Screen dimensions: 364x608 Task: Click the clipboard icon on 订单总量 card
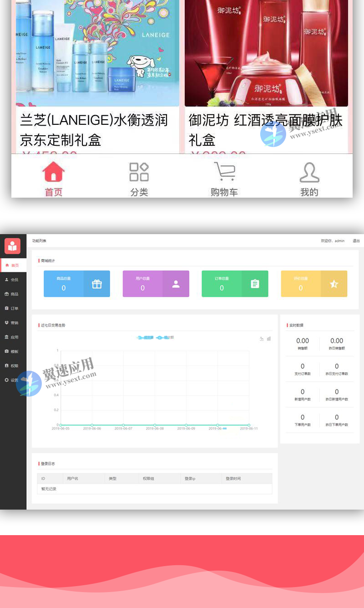click(x=255, y=284)
